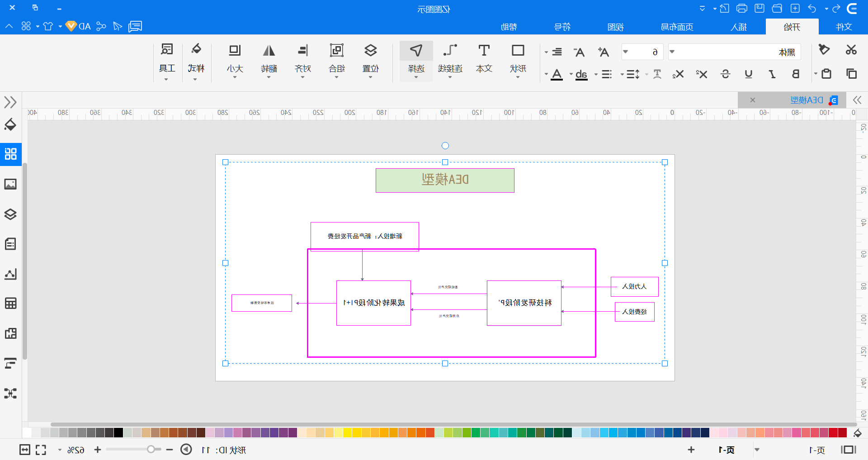Switch to the 页面布局 Page Layout tab

[x=677, y=27]
